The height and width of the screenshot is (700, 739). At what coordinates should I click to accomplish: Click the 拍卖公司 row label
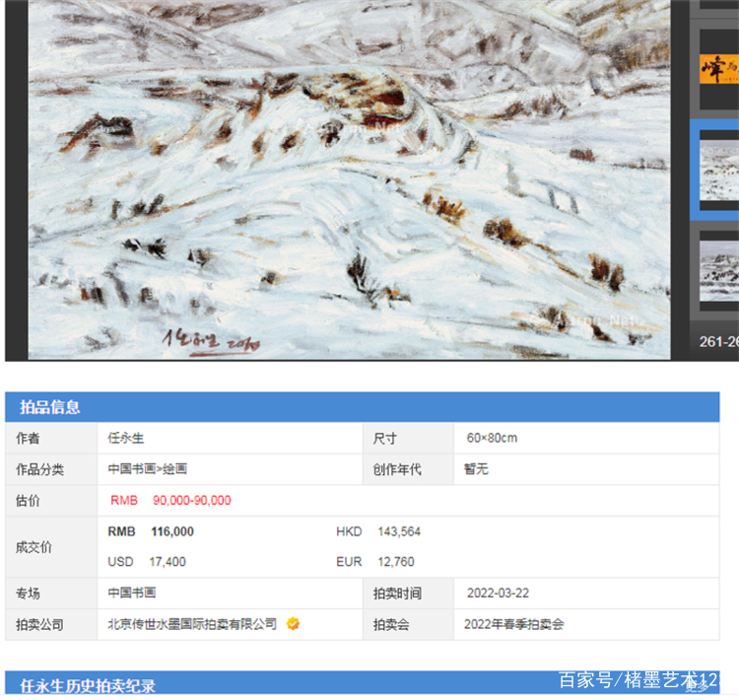click(x=39, y=624)
